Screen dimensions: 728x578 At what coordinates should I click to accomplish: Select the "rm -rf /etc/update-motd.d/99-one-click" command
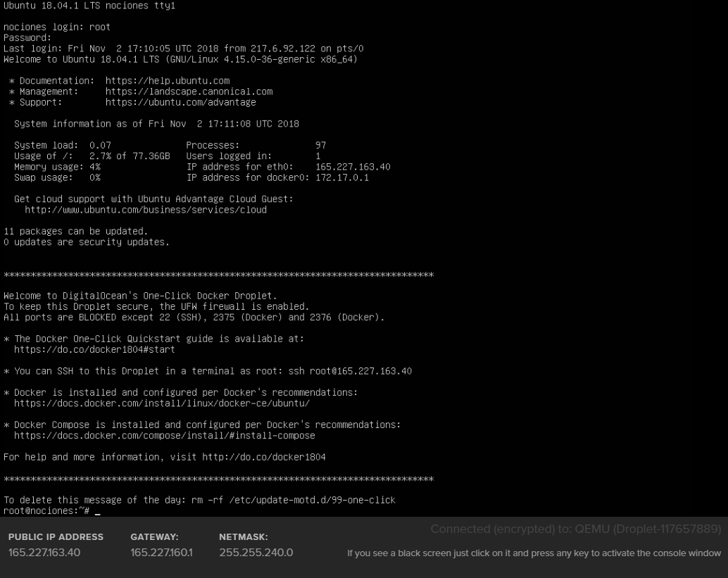tap(294, 500)
